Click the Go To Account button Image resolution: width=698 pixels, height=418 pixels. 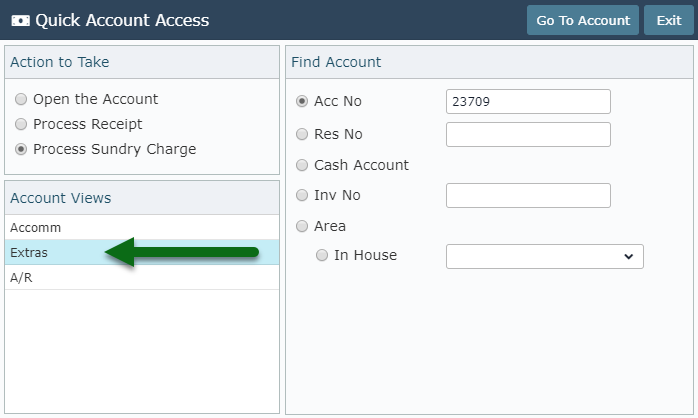click(x=583, y=20)
